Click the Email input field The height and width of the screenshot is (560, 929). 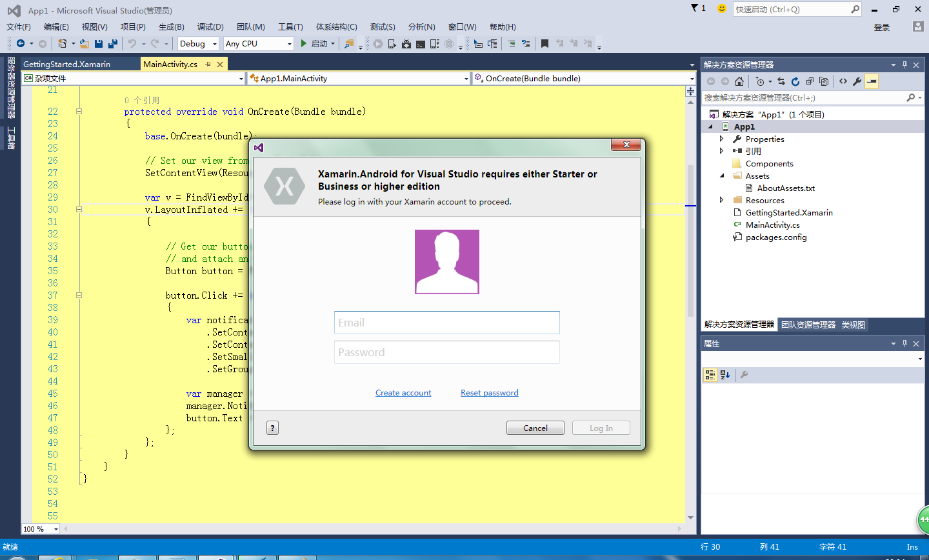coord(447,323)
